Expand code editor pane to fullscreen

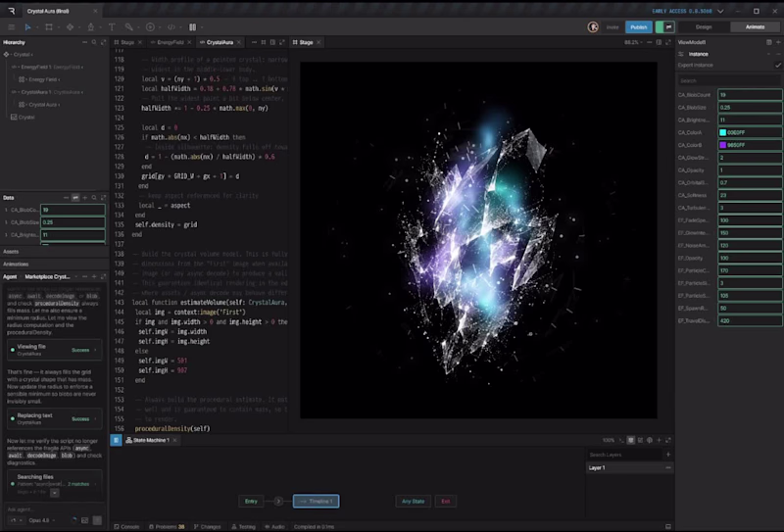click(282, 42)
